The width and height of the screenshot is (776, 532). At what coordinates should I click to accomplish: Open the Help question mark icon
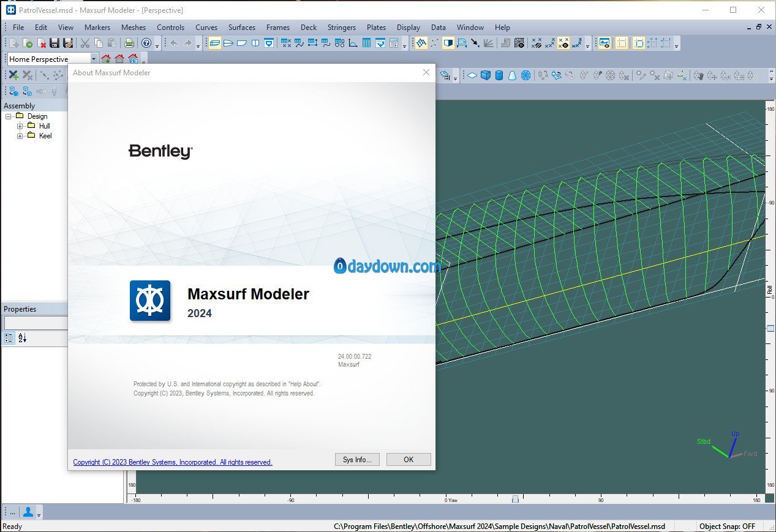146,43
